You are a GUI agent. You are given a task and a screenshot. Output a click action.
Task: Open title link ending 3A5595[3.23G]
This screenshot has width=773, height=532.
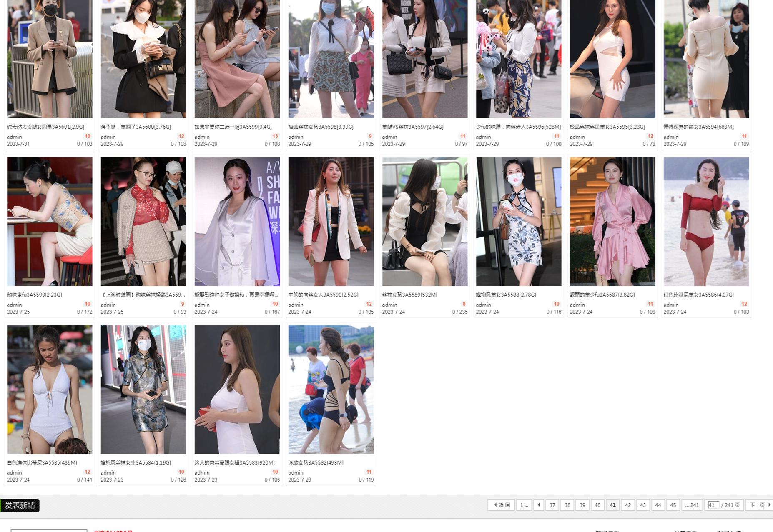point(607,127)
